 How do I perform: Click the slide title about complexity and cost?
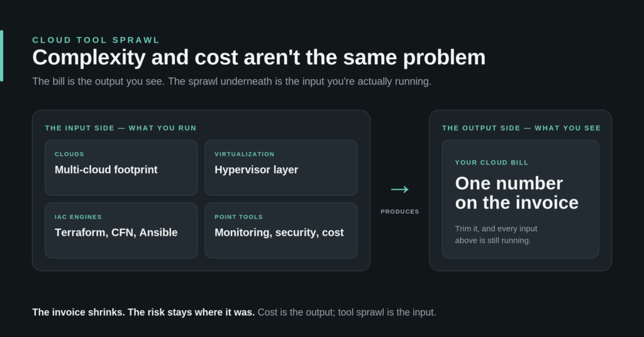click(258, 57)
